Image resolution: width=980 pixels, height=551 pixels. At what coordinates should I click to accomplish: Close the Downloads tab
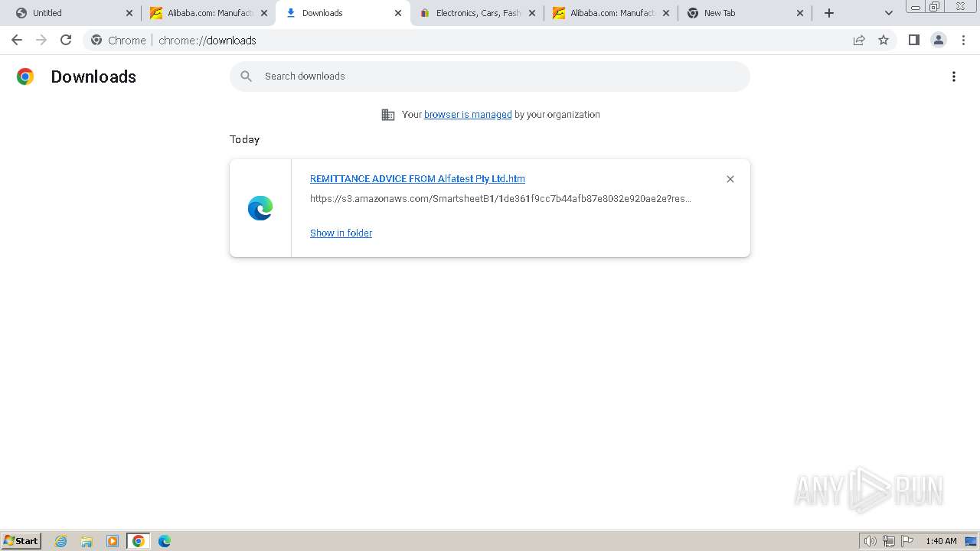click(398, 13)
